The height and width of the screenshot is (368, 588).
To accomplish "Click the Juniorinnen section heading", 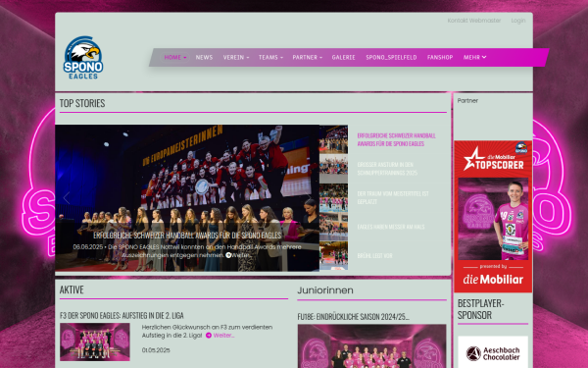I will (x=325, y=290).
